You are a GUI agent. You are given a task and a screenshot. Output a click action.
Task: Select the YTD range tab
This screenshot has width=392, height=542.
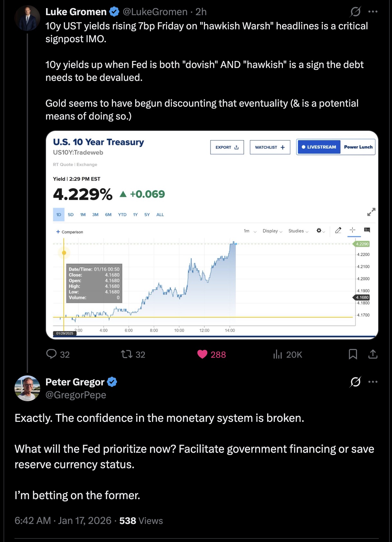pos(122,215)
